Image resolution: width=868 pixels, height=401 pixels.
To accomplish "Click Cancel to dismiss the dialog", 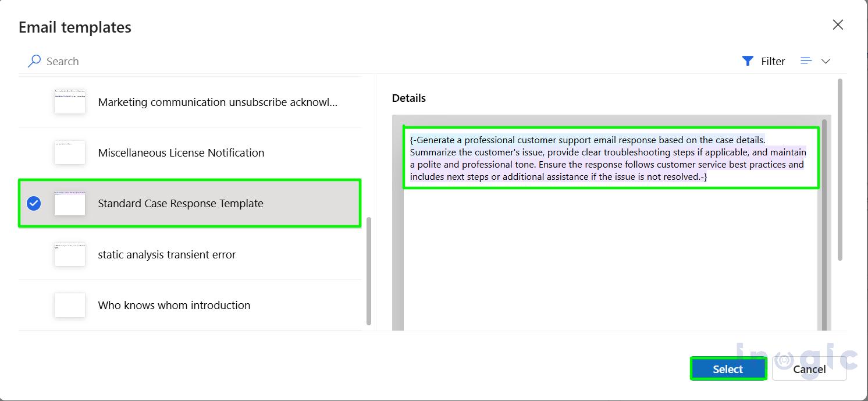I will tap(809, 368).
